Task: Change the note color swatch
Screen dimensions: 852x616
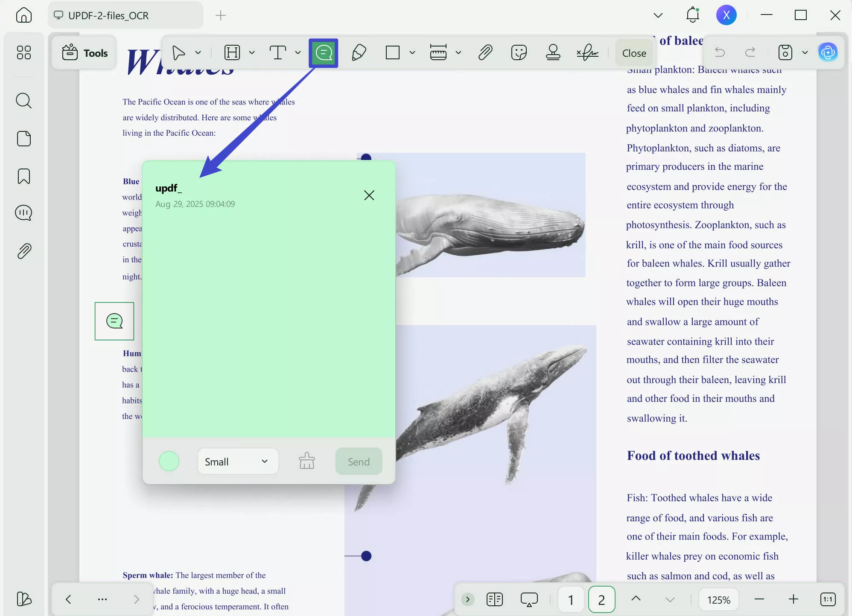Action: coord(169,461)
